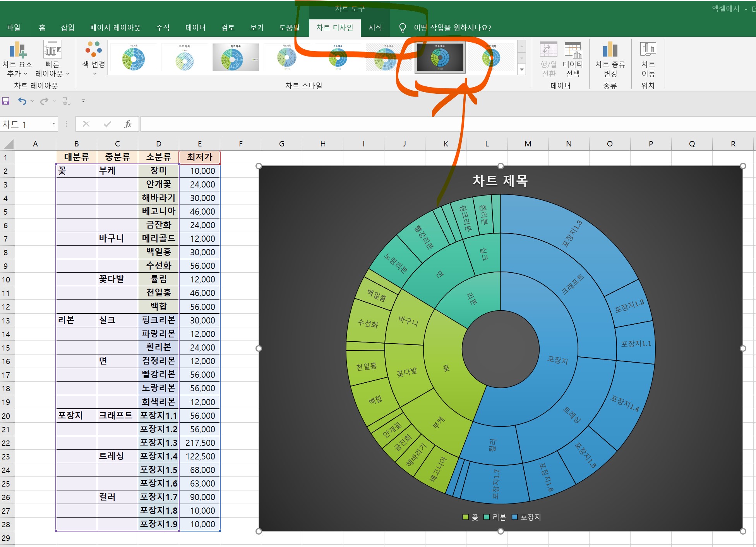Select the dark background chart style thumbnail
The image size is (756, 547).
pyautogui.click(x=440, y=57)
